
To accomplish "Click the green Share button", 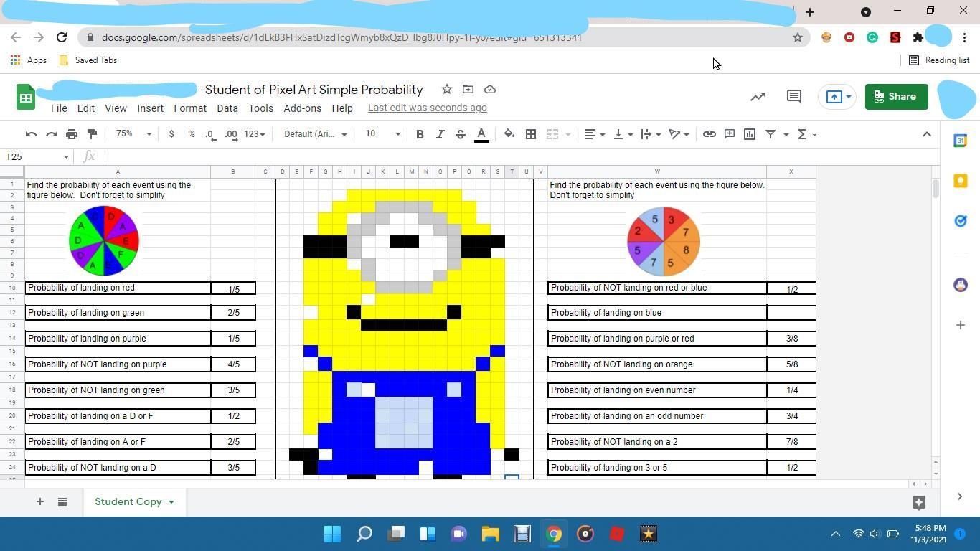I will (x=897, y=96).
